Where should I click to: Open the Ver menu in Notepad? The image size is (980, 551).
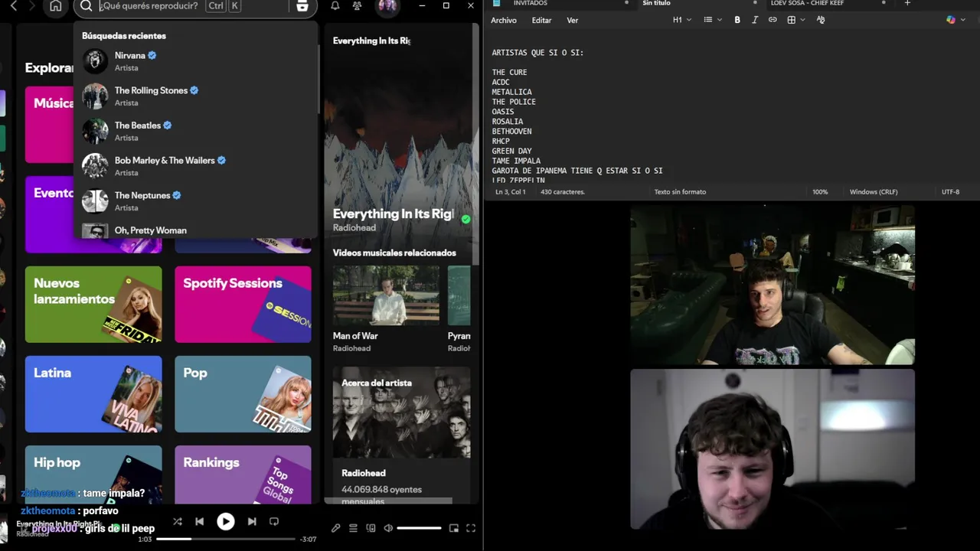(573, 21)
